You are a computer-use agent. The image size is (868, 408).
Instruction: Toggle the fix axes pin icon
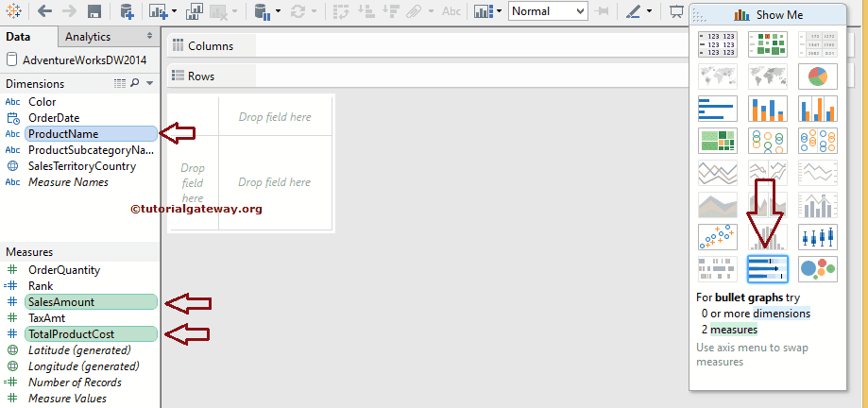(604, 11)
